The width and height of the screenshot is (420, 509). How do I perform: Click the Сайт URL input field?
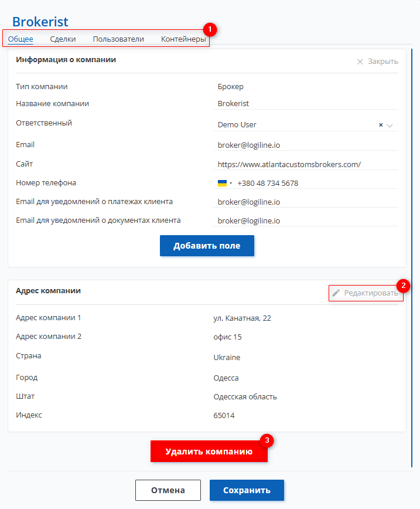tap(306, 164)
